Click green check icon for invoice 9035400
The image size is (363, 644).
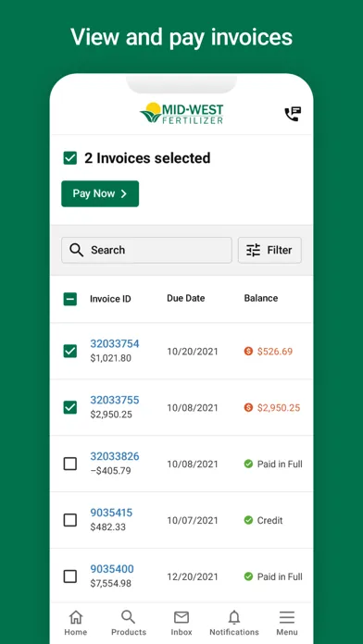[x=248, y=576]
